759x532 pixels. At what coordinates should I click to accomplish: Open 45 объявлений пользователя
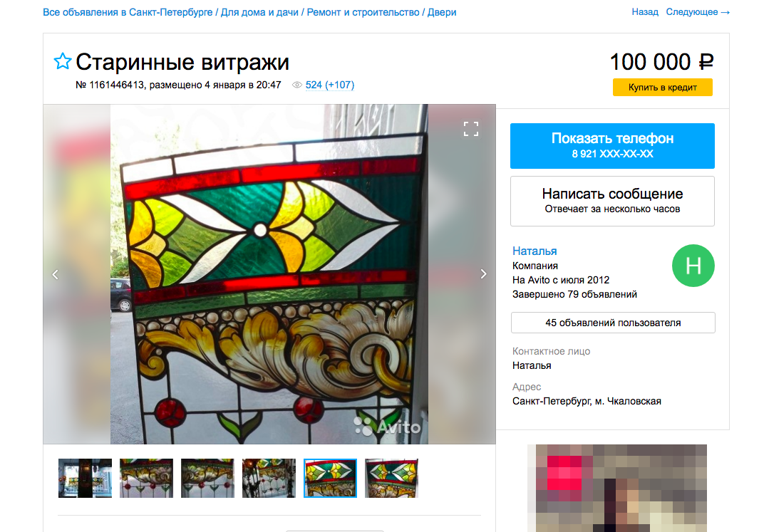[x=613, y=323]
